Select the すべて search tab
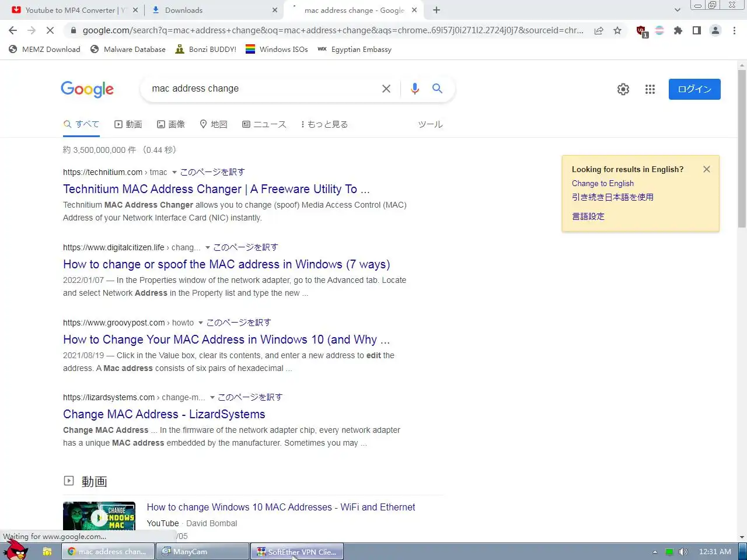The image size is (747, 560). (81, 124)
